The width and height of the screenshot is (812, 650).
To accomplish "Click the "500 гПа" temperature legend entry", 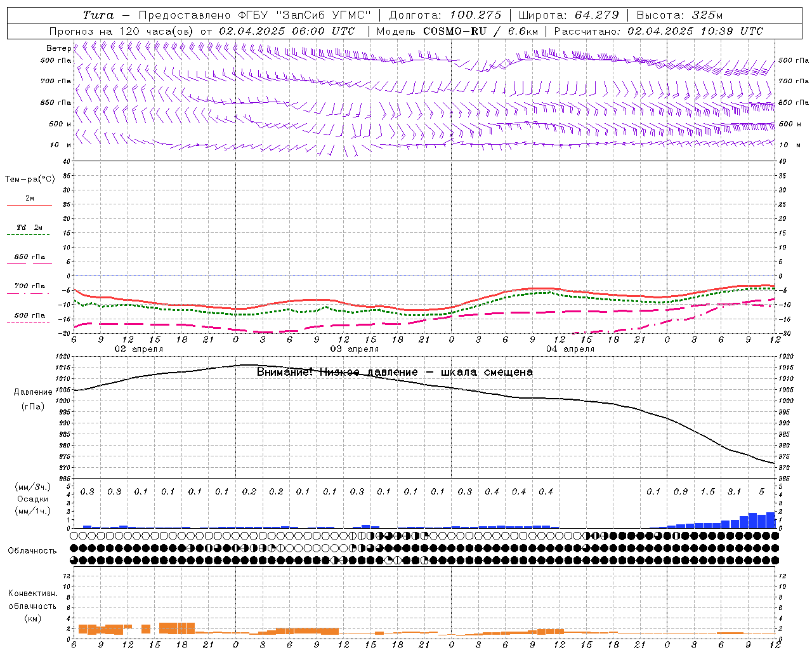I will pos(29,315).
